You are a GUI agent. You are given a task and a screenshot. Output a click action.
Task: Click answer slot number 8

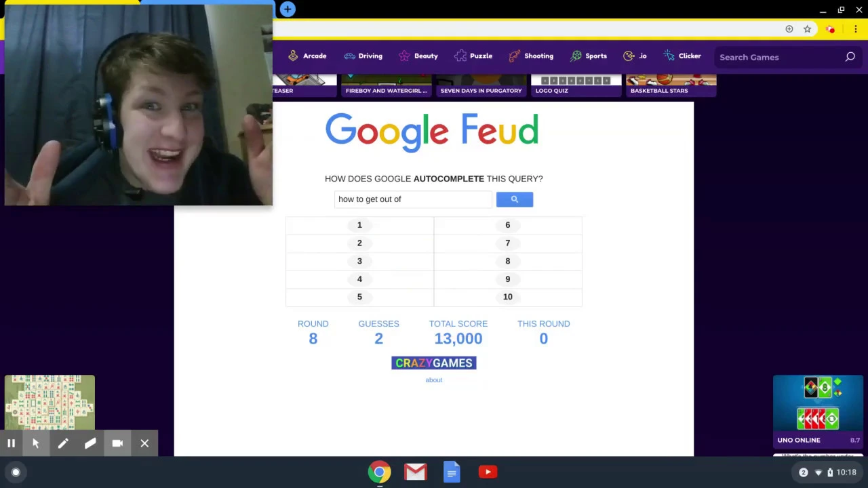point(507,261)
